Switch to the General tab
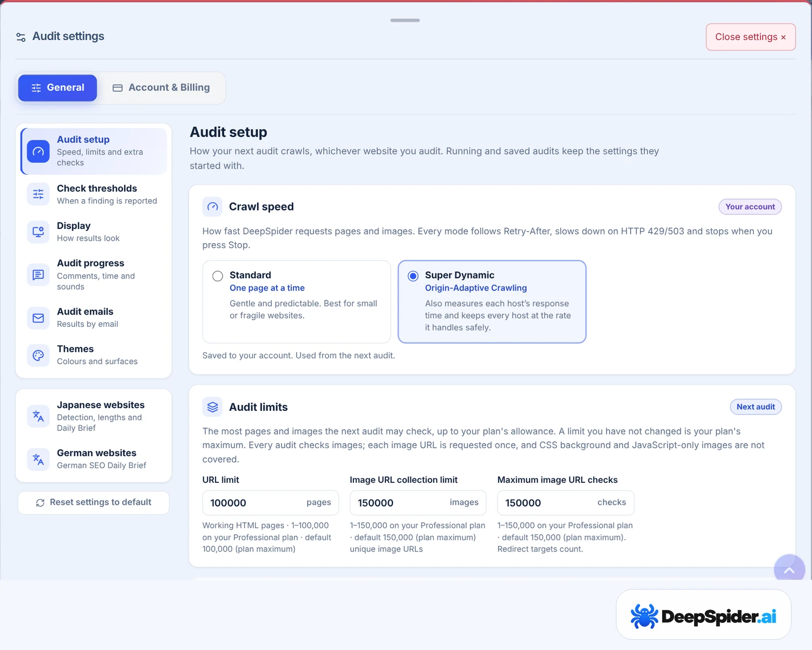Screen dimensions: 812x650 57,88
